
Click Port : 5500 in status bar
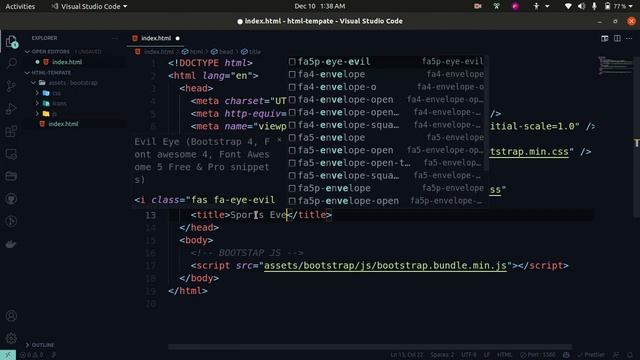point(538,355)
